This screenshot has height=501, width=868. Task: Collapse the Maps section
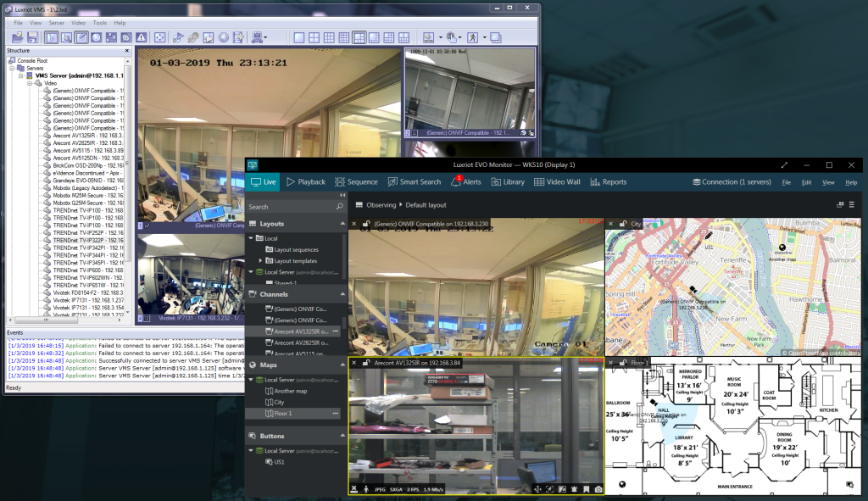tap(342, 365)
